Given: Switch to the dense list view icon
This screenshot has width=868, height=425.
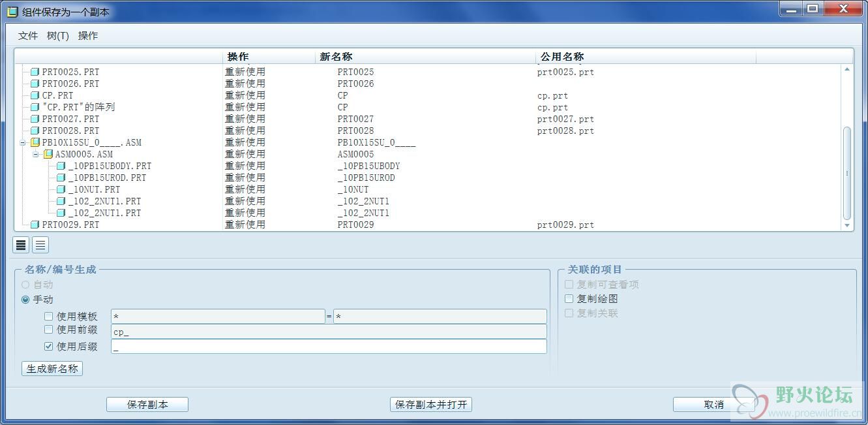Looking at the screenshot, I should (22, 245).
